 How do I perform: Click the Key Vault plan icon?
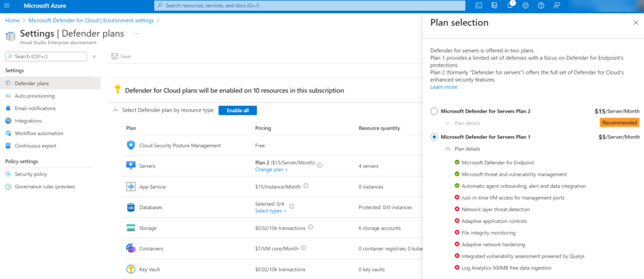click(131, 269)
